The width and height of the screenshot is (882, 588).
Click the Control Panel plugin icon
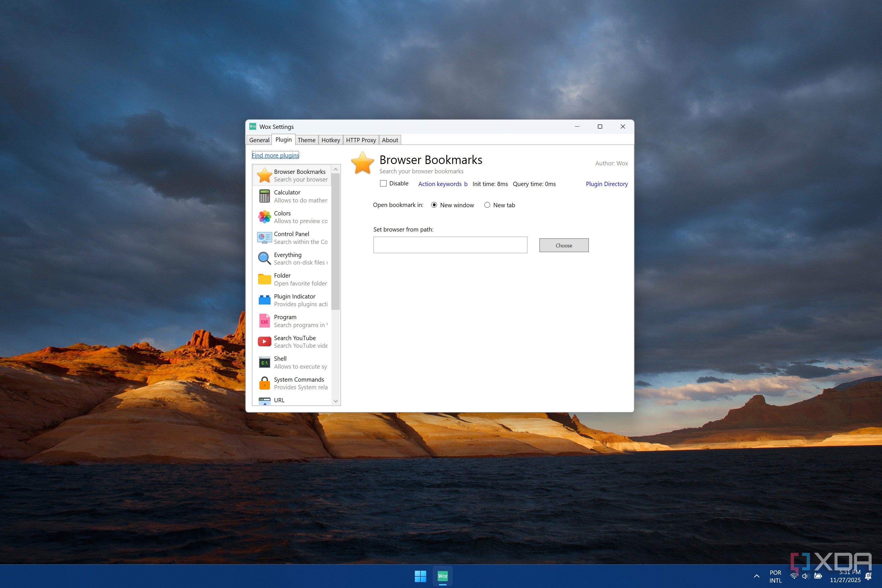(264, 238)
